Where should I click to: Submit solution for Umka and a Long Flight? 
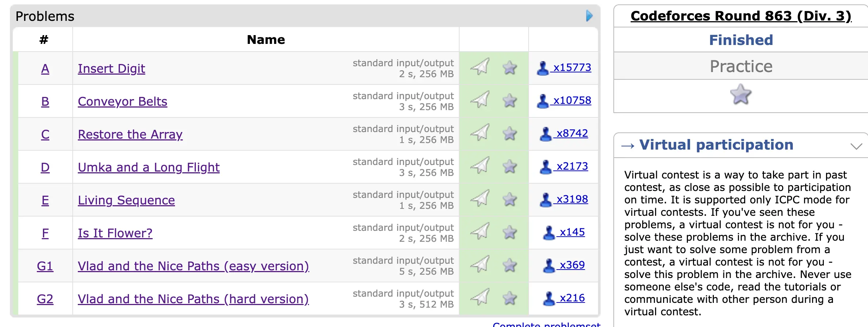pyautogui.click(x=480, y=165)
